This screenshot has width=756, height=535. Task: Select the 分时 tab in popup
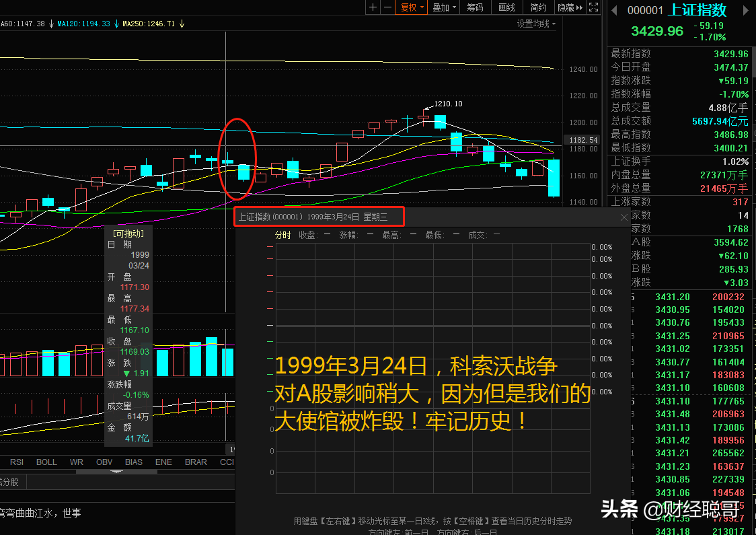pos(283,235)
